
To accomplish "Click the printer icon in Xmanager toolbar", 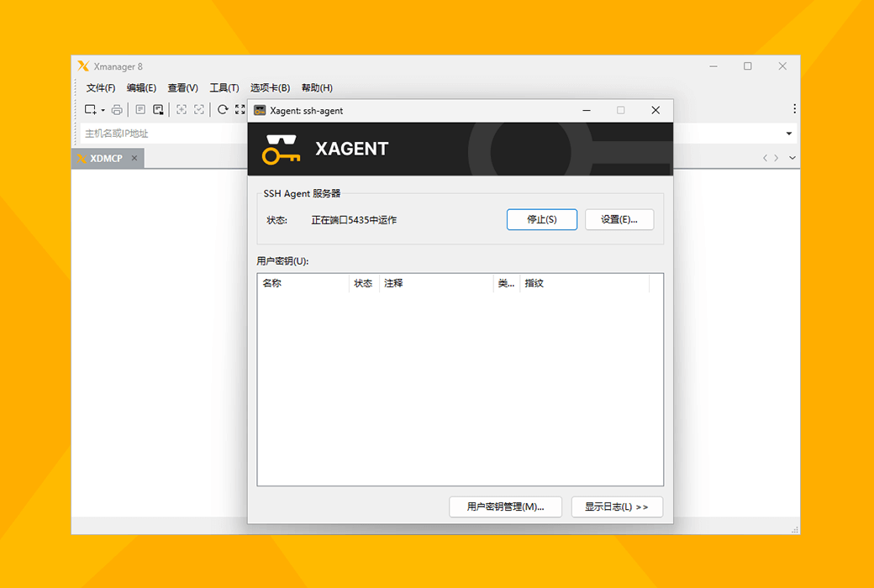I will 117,110.
